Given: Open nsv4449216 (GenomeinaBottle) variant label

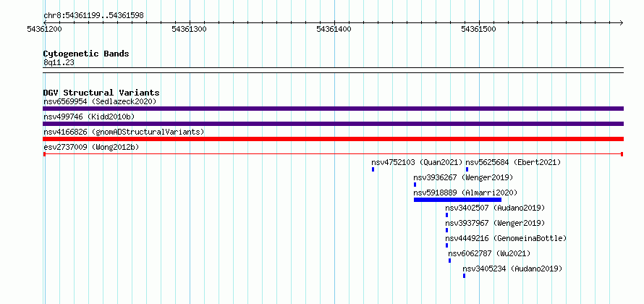Looking at the screenshot, I should (506, 238).
